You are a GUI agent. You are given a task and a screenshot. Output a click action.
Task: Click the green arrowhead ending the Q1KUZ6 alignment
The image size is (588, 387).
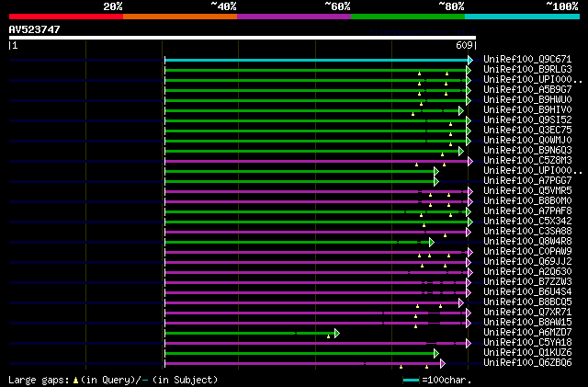point(436,353)
